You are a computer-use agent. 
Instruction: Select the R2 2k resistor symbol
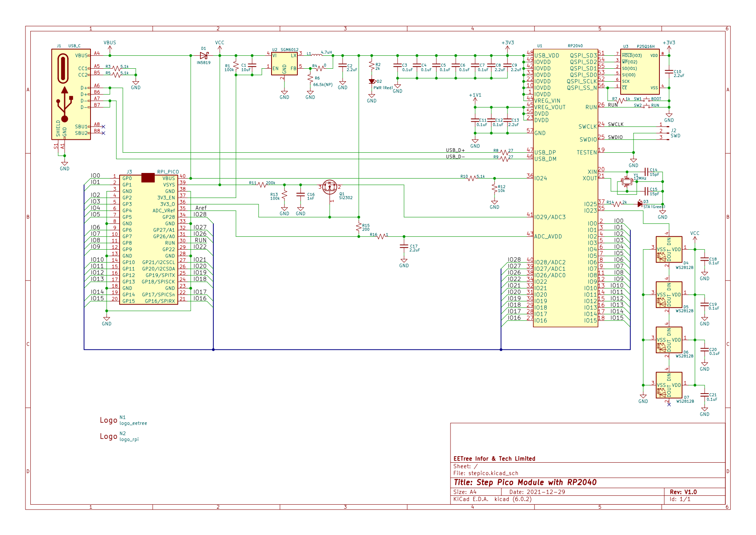point(372,65)
